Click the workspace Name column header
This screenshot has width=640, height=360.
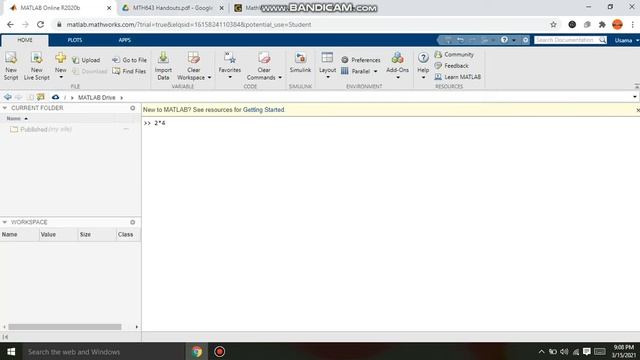[19, 234]
